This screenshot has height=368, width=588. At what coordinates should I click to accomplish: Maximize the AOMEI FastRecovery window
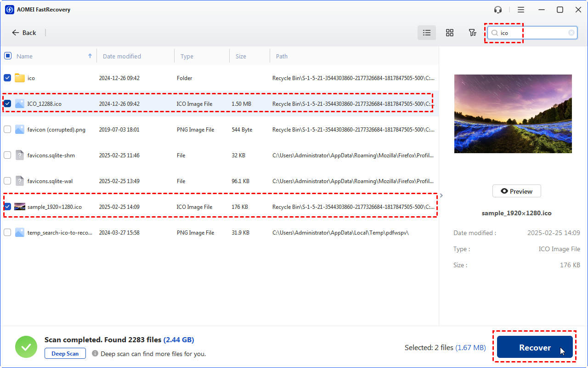(x=560, y=10)
